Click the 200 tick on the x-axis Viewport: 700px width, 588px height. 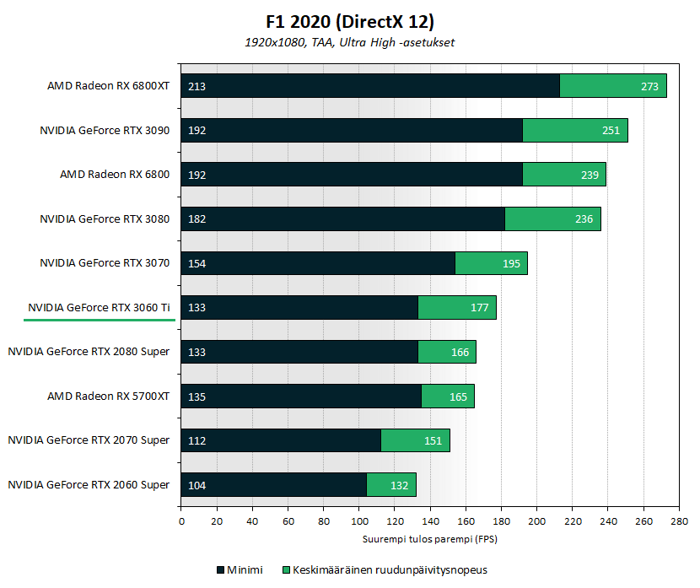[536, 521]
